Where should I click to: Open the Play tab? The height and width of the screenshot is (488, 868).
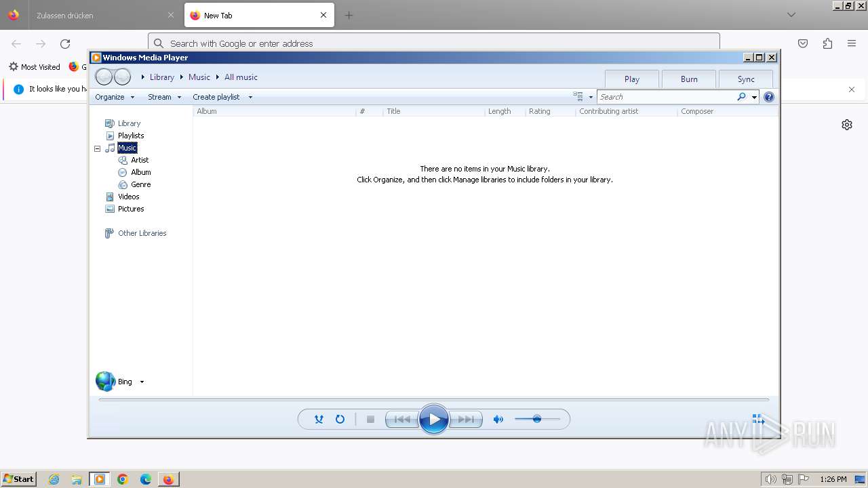coord(632,79)
